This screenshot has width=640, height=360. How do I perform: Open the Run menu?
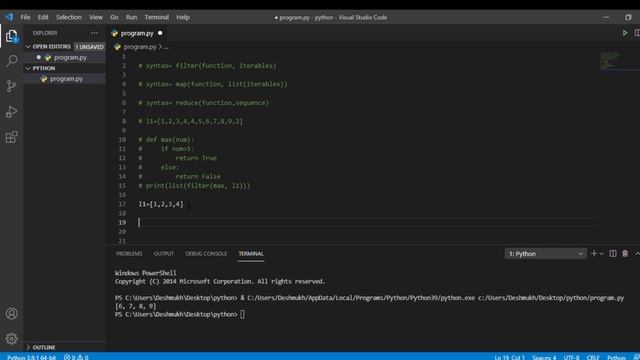point(131,17)
